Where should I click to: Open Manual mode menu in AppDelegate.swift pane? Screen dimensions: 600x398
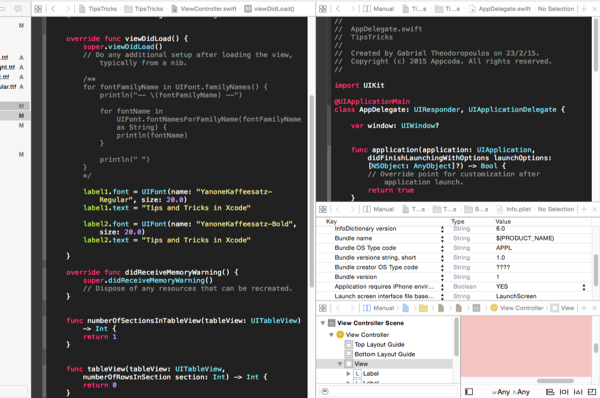click(378, 9)
